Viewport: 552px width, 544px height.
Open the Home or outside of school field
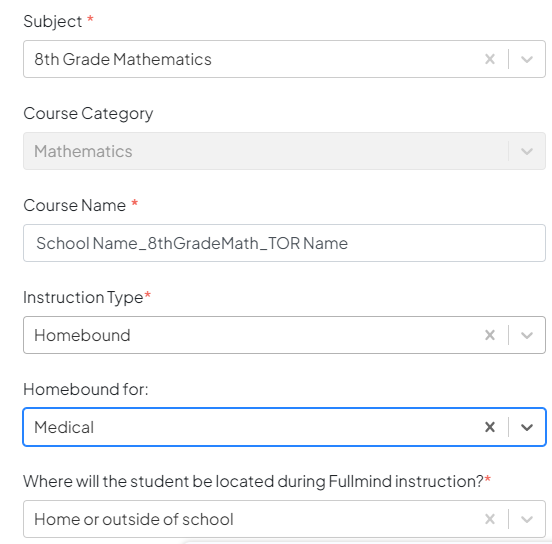click(284, 519)
